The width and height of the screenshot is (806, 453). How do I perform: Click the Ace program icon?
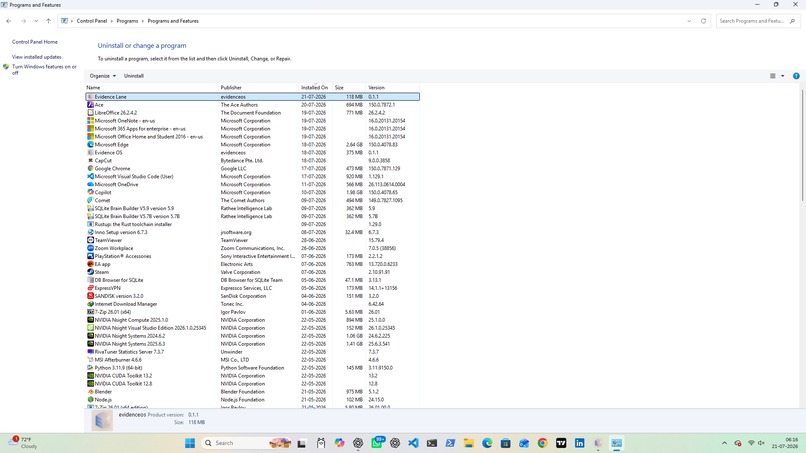pyautogui.click(x=90, y=104)
